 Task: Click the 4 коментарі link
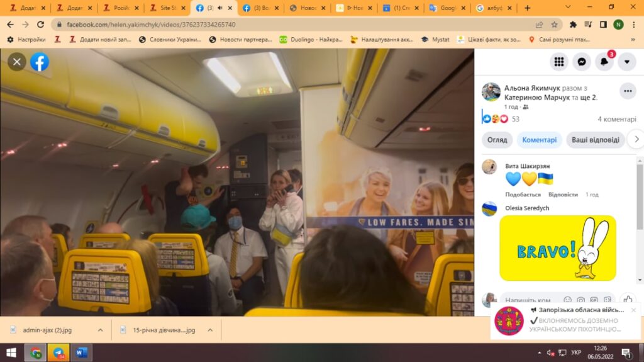point(616,119)
